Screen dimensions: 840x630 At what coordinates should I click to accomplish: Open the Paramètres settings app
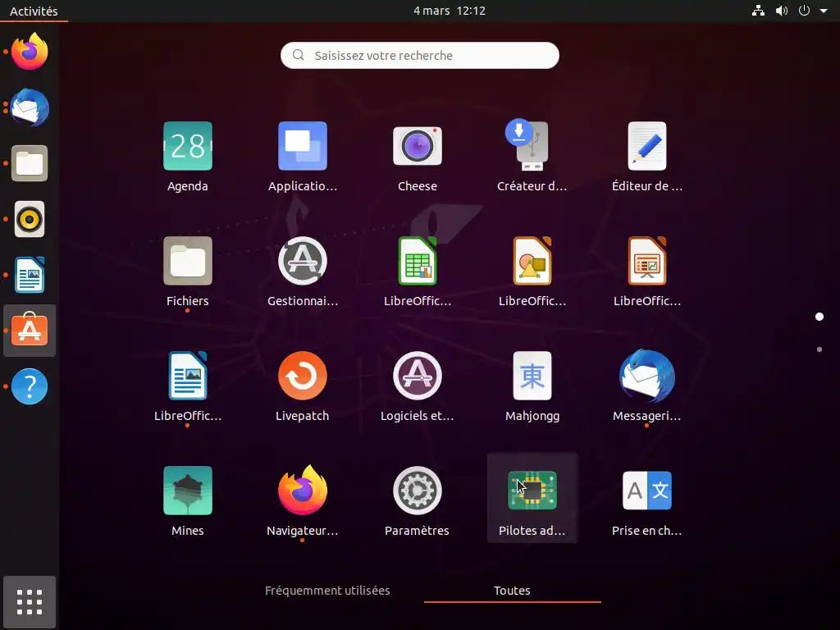pyautogui.click(x=418, y=491)
